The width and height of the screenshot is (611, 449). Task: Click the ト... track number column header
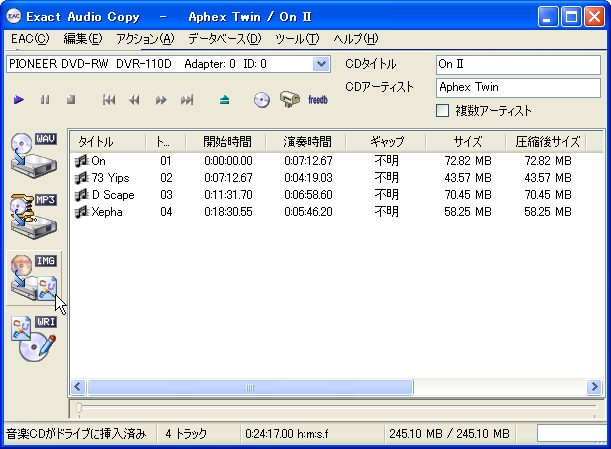(166, 141)
